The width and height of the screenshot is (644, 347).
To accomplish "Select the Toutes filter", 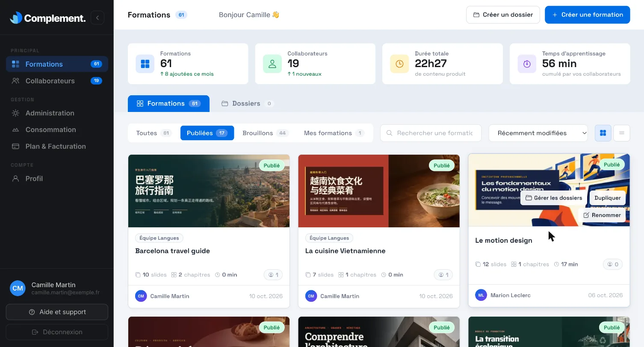I will (154, 133).
